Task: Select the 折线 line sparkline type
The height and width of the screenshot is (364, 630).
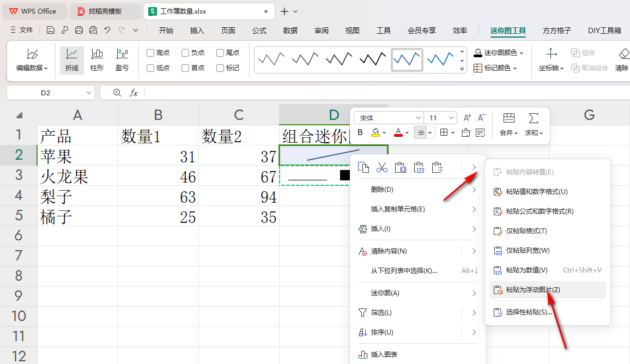Action: click(72, 60)
